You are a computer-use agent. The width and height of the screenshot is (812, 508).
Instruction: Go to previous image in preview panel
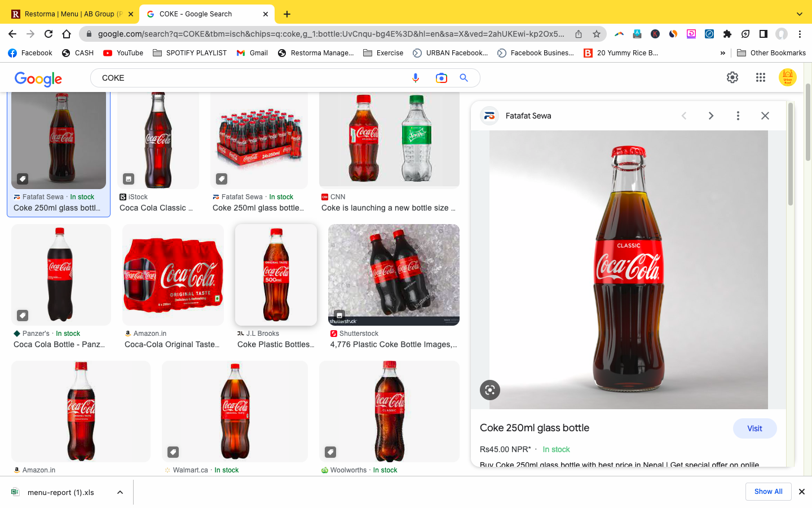[684, 116]
